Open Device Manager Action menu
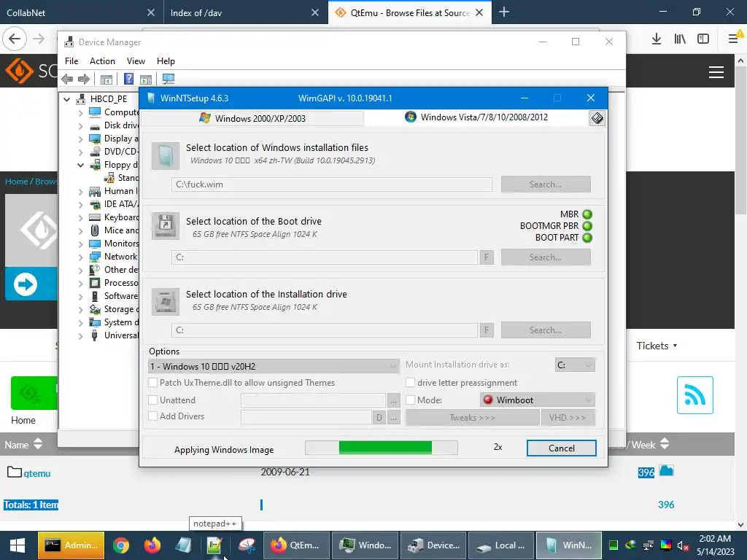The image size is (747, 560). pos(102,61)
